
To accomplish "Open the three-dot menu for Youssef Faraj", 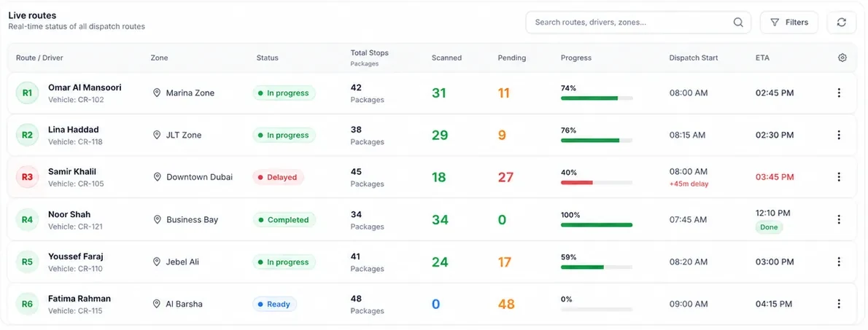I will pyautogui.click(x=839, y=262).
